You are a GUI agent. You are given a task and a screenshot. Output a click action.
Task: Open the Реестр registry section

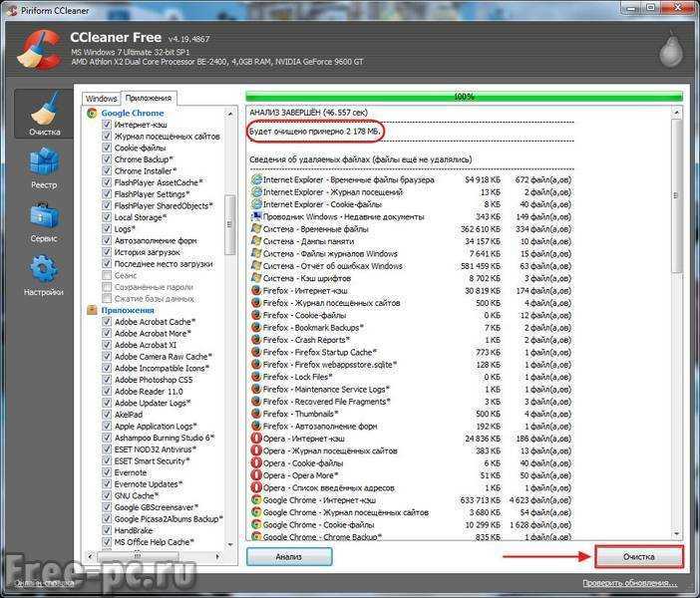[44, 168]
